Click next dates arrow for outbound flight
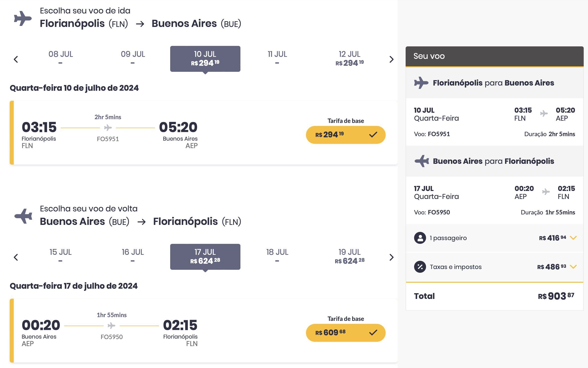 coord(391,59)
